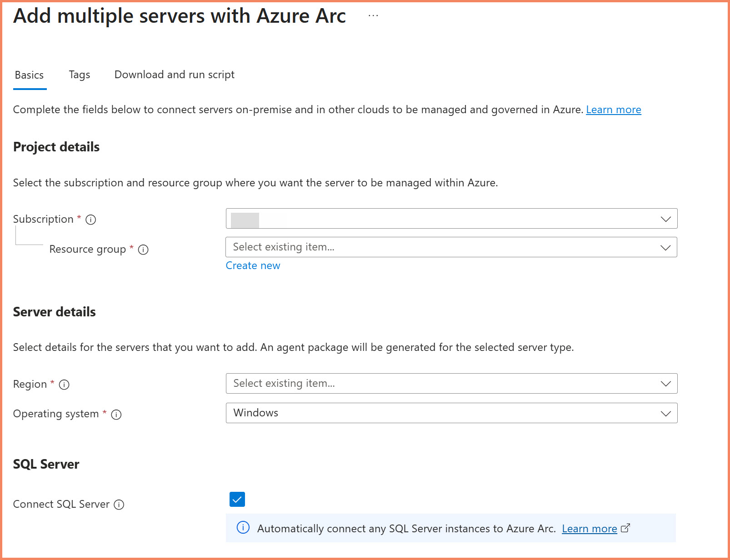Screen dimensions: 730x560
Task: Click the Server details heading
Action: 55,312
